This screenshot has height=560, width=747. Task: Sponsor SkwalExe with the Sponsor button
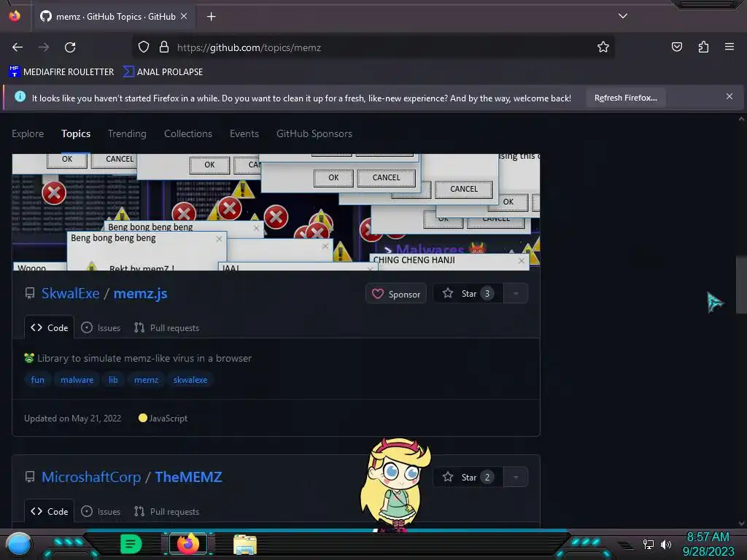tap(396, 294)
